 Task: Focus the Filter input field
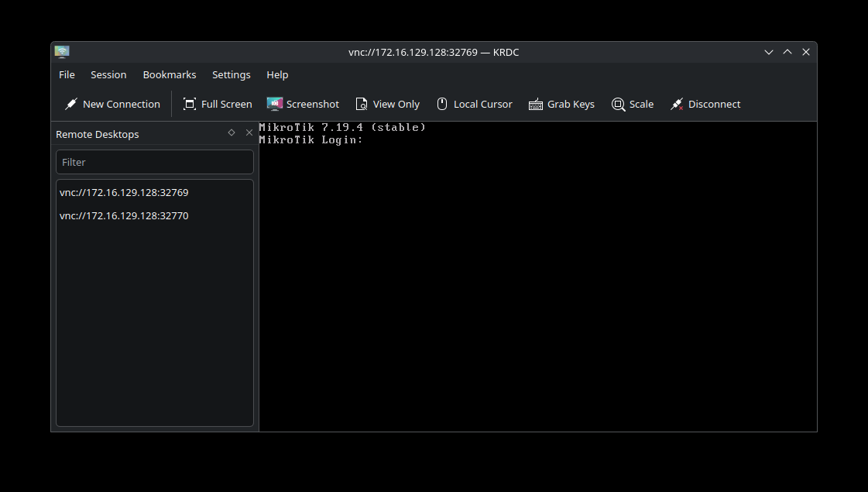coord(155,163)
